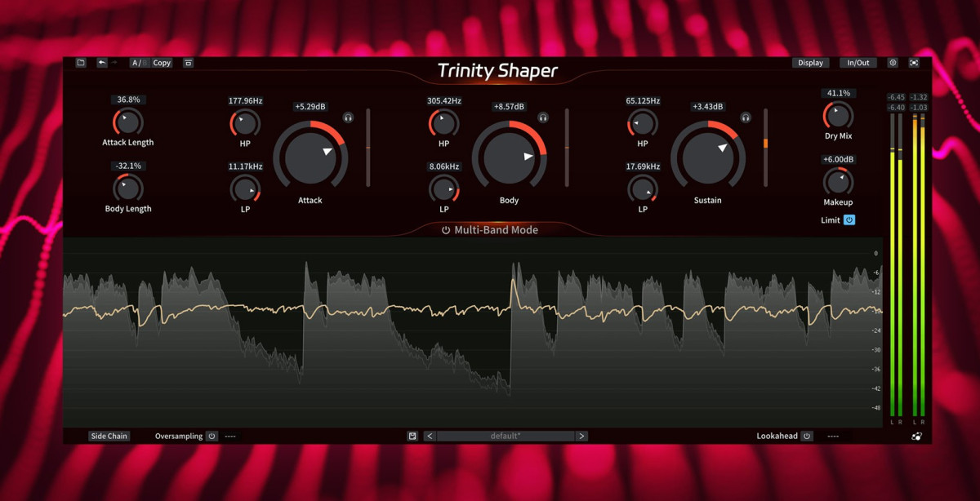Click the Body Length -32.1% value

click(x=128, y=166)
